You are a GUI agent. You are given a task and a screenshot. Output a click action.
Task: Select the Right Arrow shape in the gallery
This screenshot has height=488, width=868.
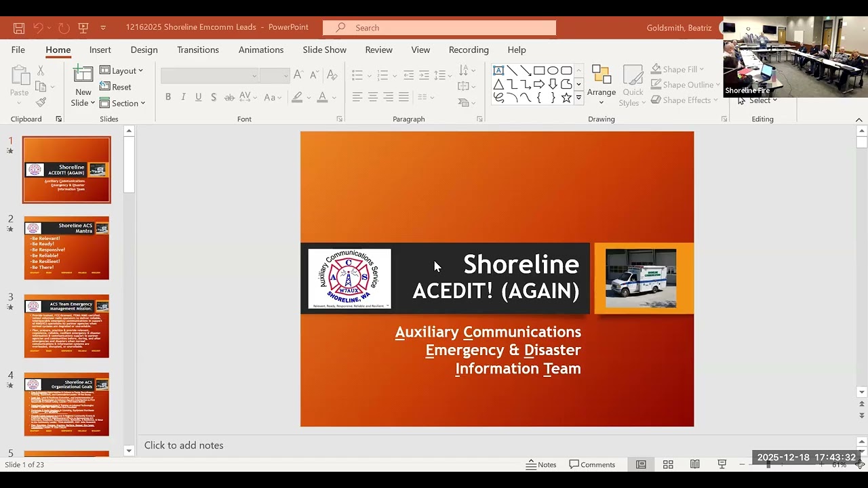539,84
